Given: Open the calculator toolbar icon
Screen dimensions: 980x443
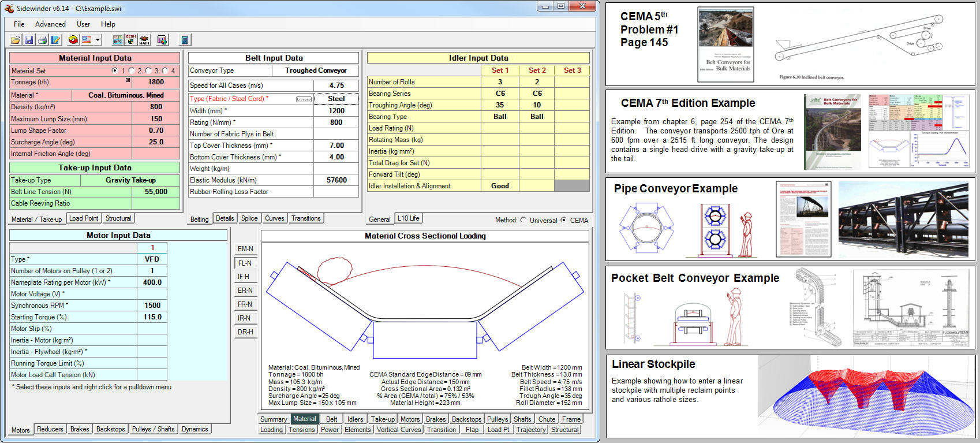Looking at the screenshot, I should 185,40.
